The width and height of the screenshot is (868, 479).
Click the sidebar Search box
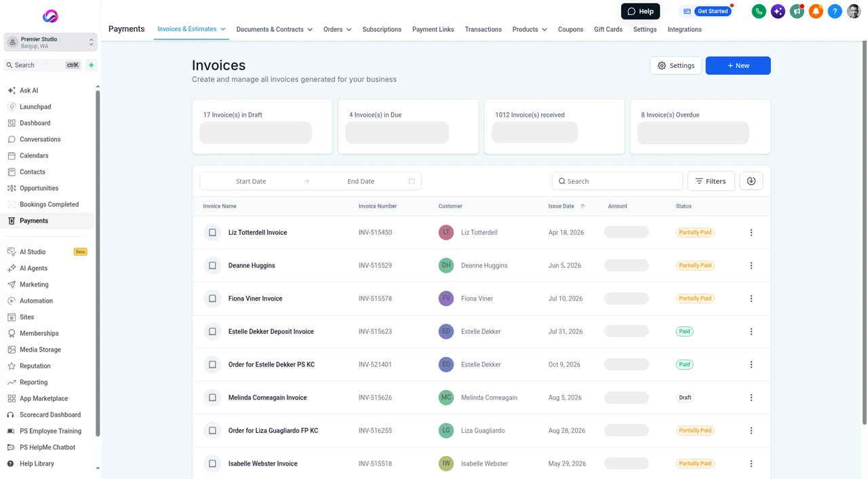click(x=42, y=65)
